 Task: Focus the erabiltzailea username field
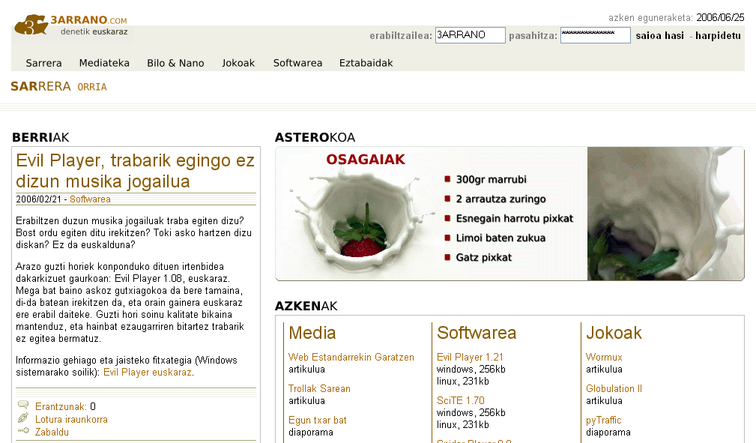tap(470, 35)
